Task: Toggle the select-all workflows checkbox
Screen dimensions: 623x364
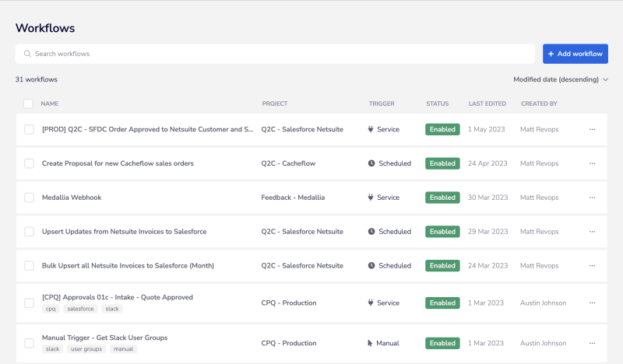Action: click(x=28, y=103)
